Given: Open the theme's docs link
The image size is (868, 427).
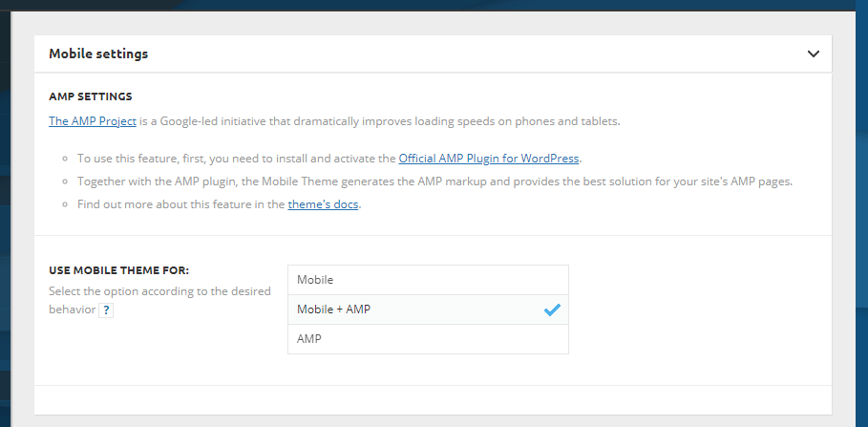Looking at the screenshot, I should (x=323, y=204).
